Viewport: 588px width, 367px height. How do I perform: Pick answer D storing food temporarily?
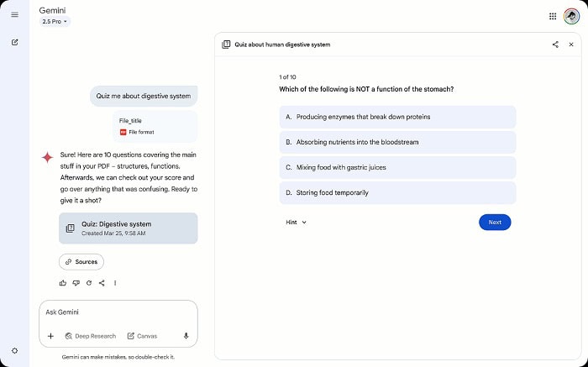(397, 192)
